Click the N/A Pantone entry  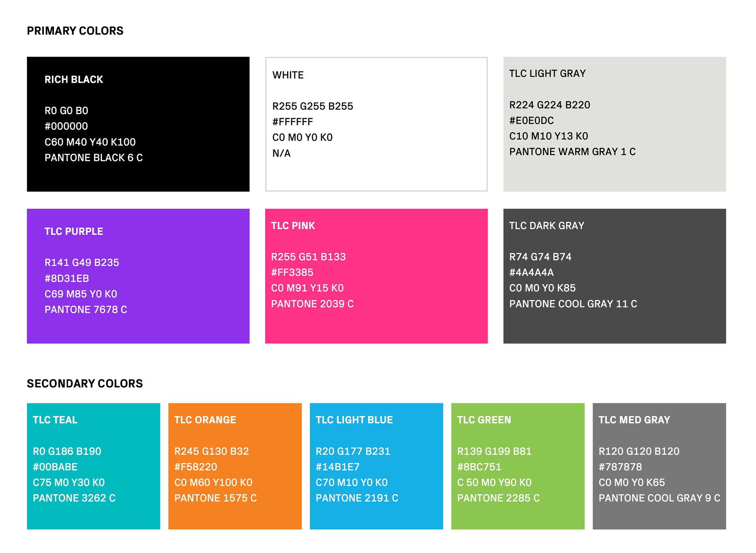tap(282, 153)
